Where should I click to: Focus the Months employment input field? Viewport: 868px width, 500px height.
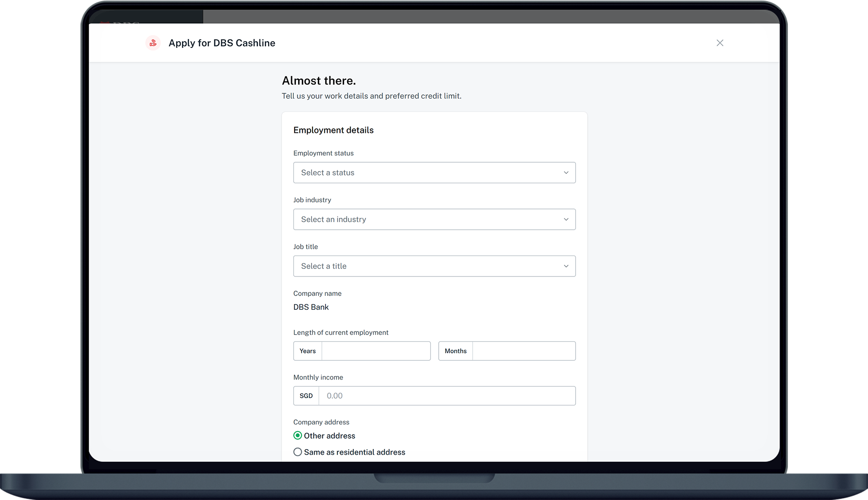pos(524,351)
